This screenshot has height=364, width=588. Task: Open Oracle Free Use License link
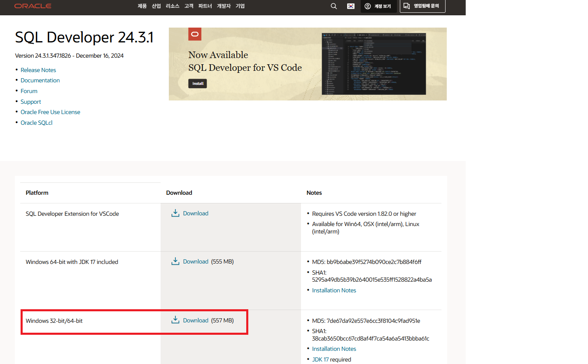(x=50, y=112)
